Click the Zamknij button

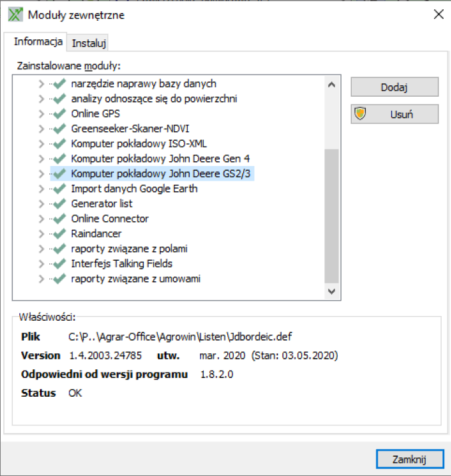[410, 459]
